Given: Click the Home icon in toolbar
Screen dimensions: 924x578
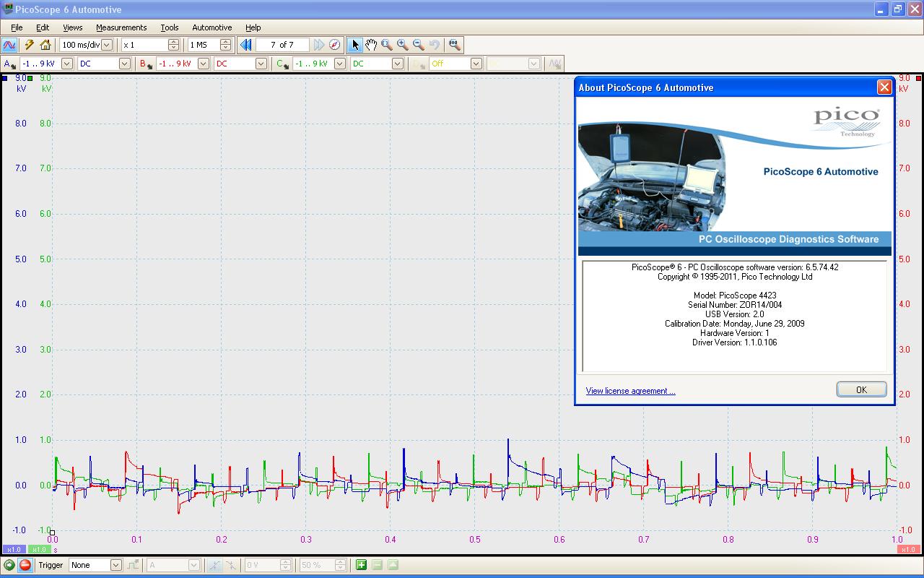Looking at the screenshot, I should pos(45,45).
